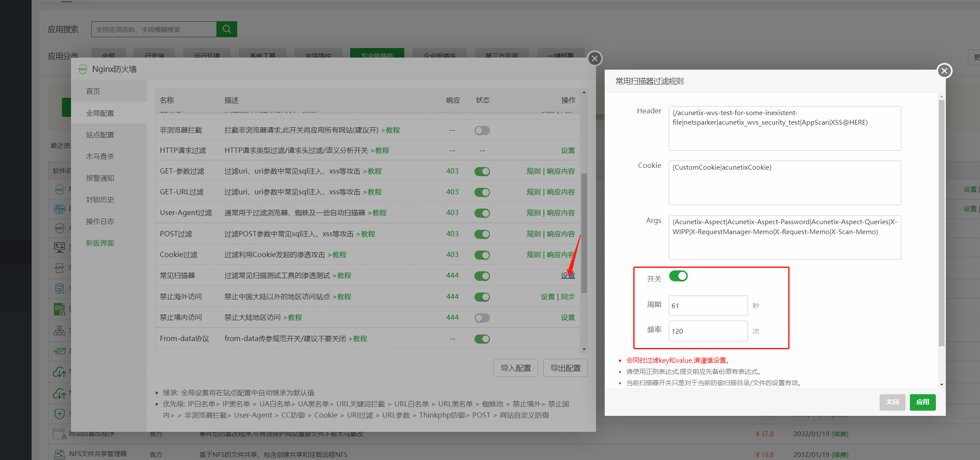
Task: Toggle the GET-参数过滤 switch
Action: (x=482, y=171)
